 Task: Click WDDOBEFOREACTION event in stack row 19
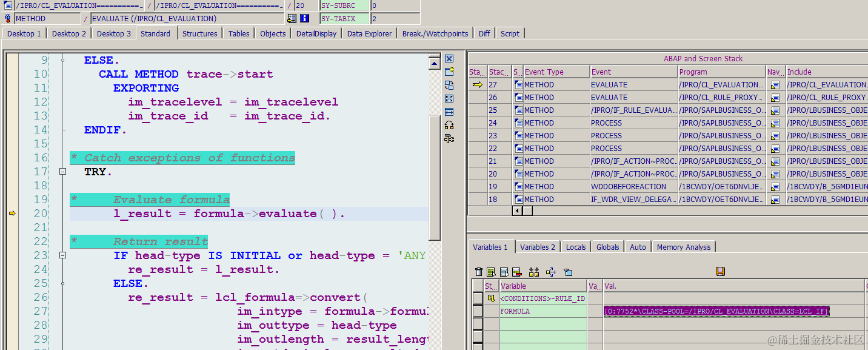(x=633, y=187)
